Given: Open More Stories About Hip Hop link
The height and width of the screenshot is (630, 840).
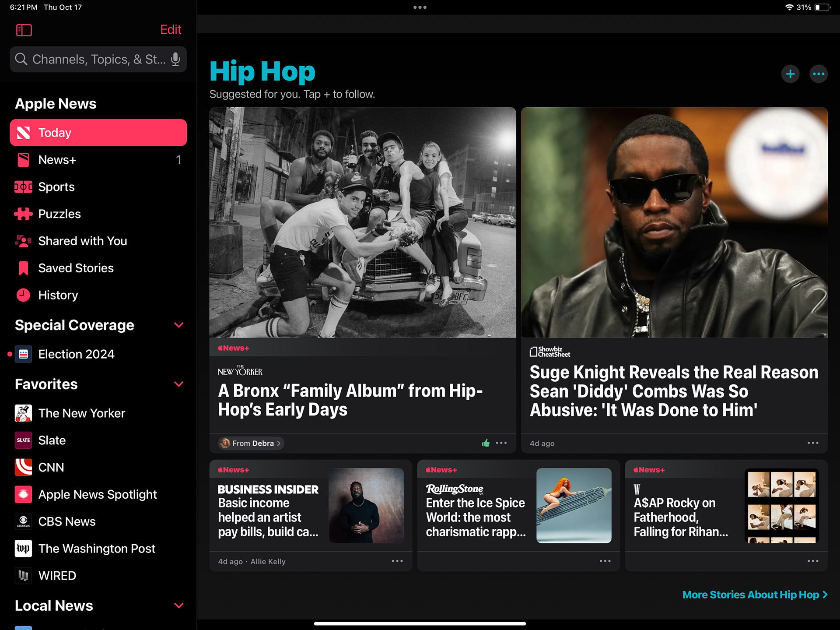Looking at the screenshot, I should pyautogui.click(x=755, y=595).
